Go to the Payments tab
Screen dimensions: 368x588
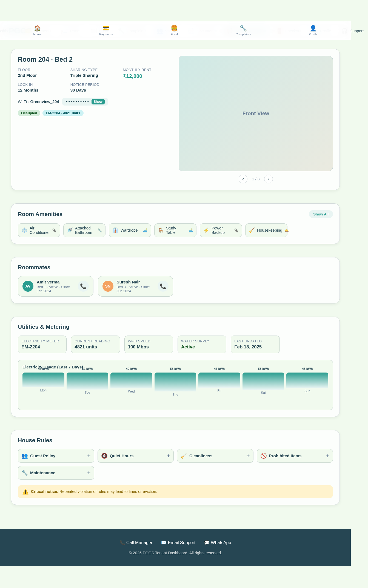point(106,30)
